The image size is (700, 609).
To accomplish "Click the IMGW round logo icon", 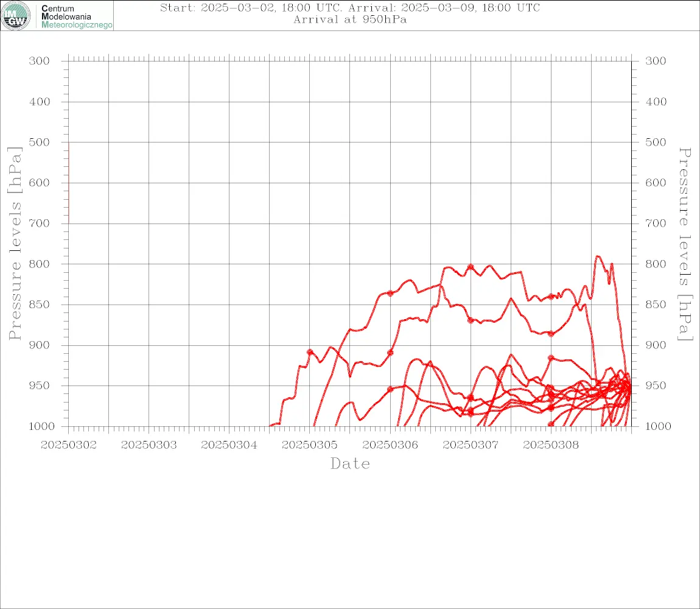I will (x=16, y=16).
